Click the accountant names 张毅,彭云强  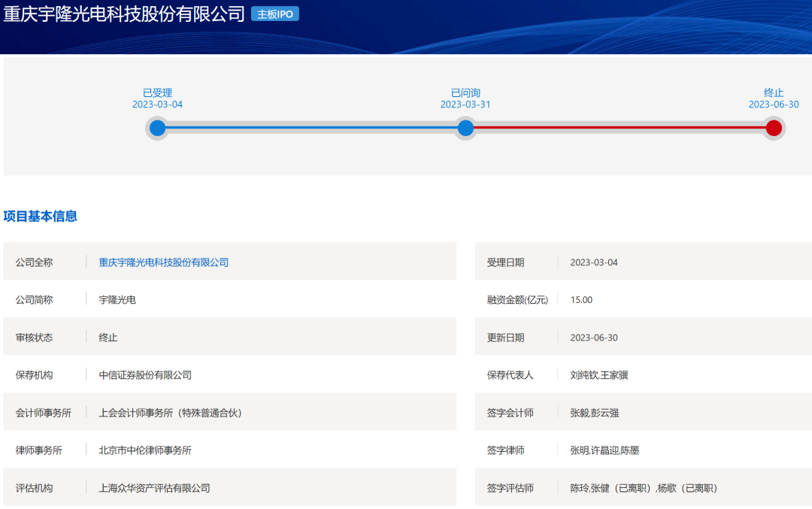click(595, 413)
